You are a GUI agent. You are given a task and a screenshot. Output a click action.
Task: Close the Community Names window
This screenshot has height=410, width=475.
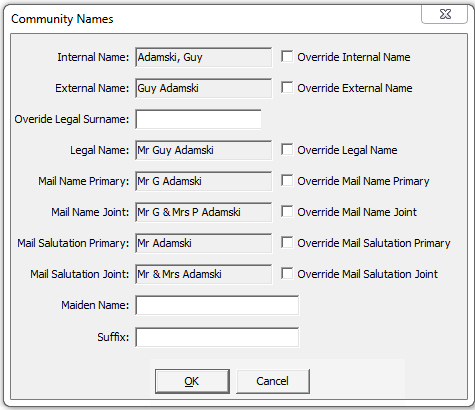point(445,15)
